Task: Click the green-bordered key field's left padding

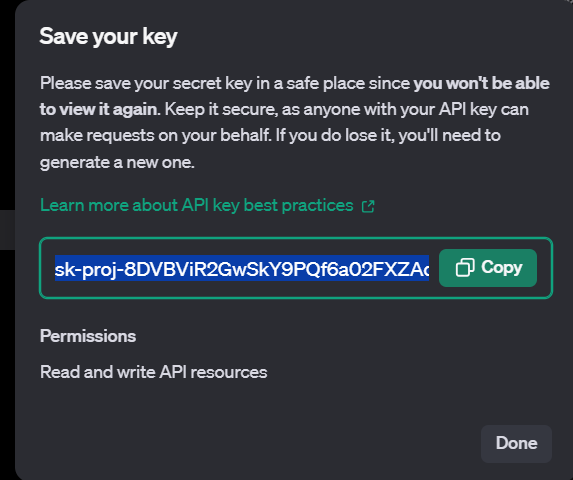Action: (48, 268)
